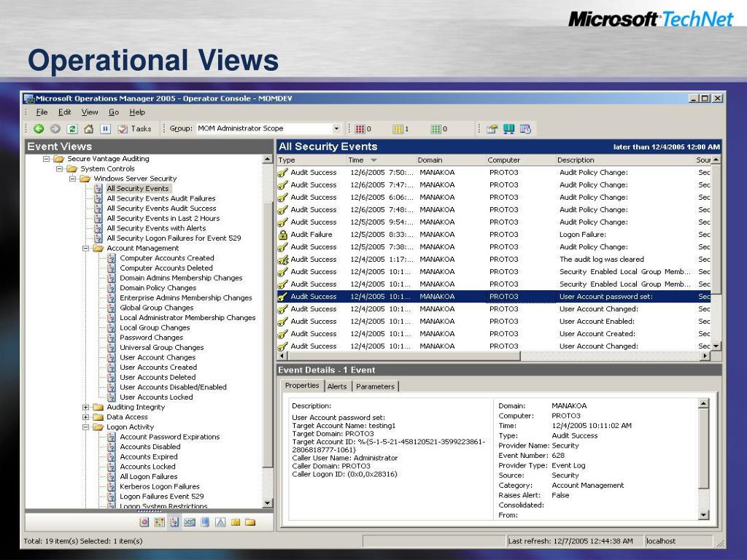Image resolution: width=747 pixels, height=560 pixels.
Task: Sort by the Computer column header
Action: 520,160
